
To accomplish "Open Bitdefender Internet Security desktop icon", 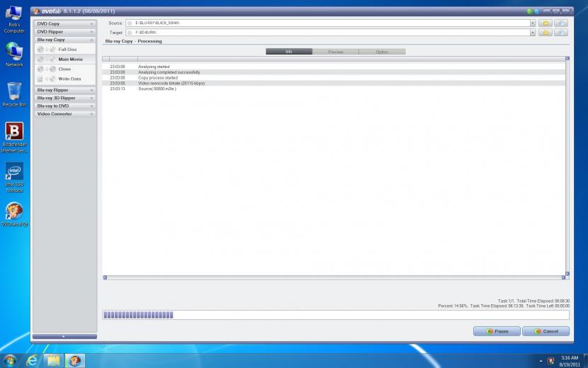I will click(14, 138).
